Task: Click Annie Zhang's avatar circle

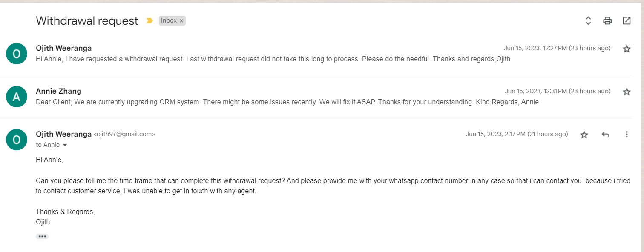Action: click(17, 97)
